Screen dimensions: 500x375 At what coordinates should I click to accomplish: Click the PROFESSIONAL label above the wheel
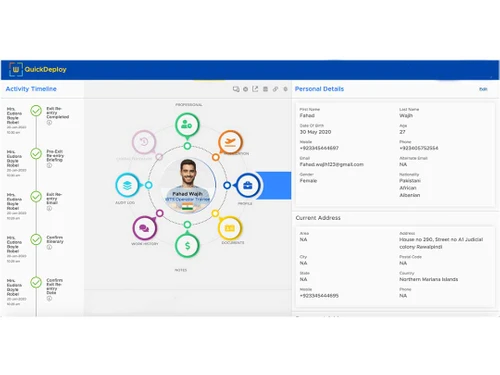[x=189, y=105]
